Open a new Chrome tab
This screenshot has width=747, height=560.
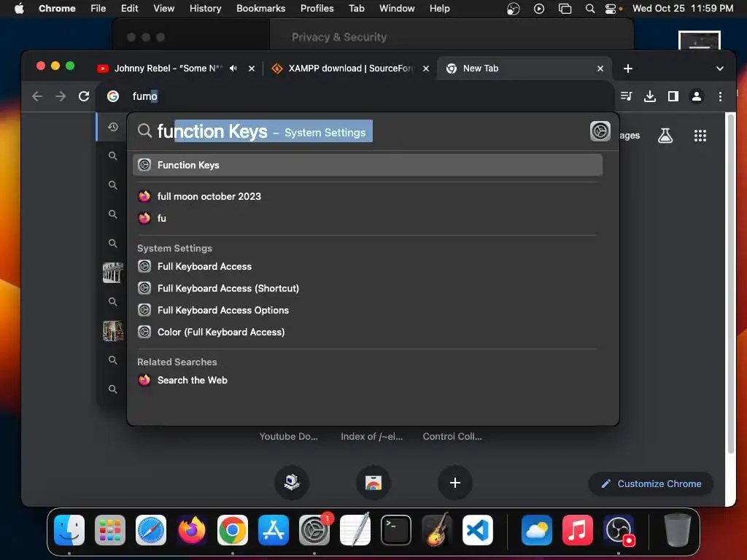[628, 69]
